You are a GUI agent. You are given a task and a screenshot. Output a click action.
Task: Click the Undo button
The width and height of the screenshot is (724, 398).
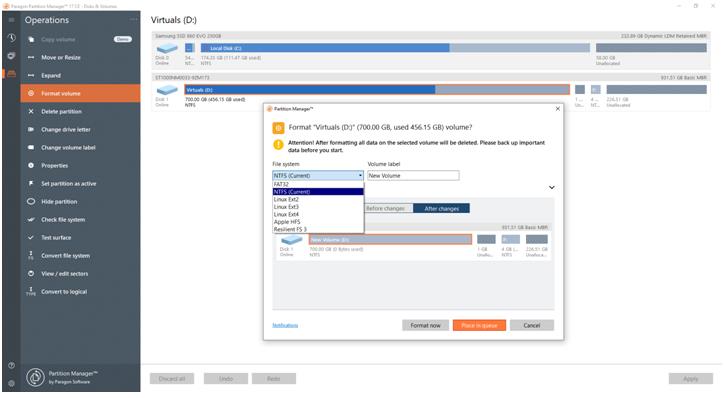(x=226, y=379)
